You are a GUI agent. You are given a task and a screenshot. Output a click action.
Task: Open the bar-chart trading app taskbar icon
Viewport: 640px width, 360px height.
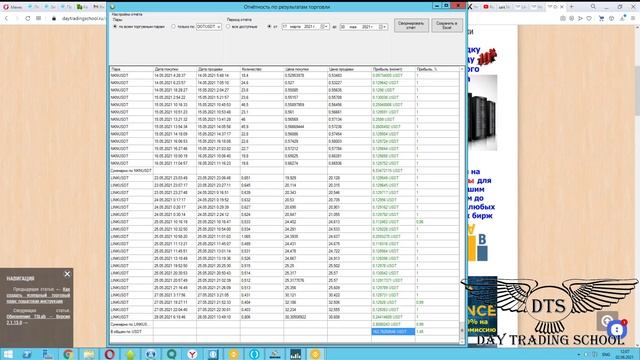[x=295, y=354]
